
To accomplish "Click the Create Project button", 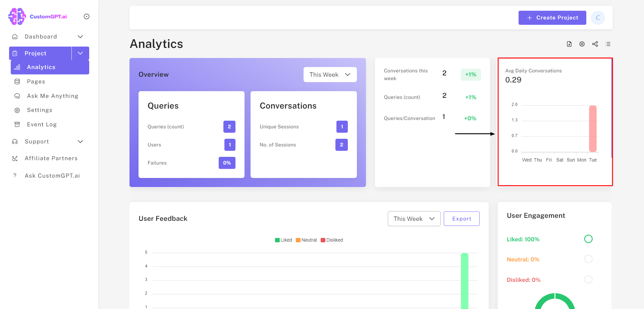I will [x=552, y=18].
